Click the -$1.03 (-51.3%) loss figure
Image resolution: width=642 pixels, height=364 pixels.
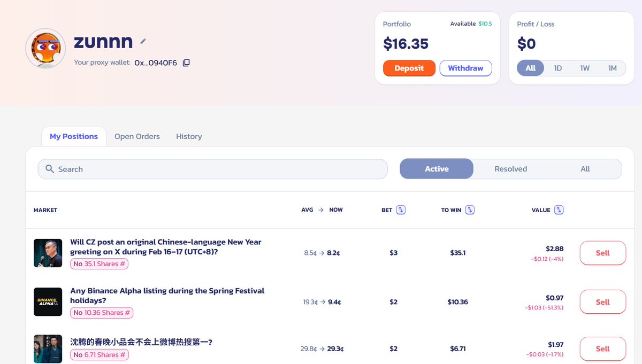[x=544, y=308]
